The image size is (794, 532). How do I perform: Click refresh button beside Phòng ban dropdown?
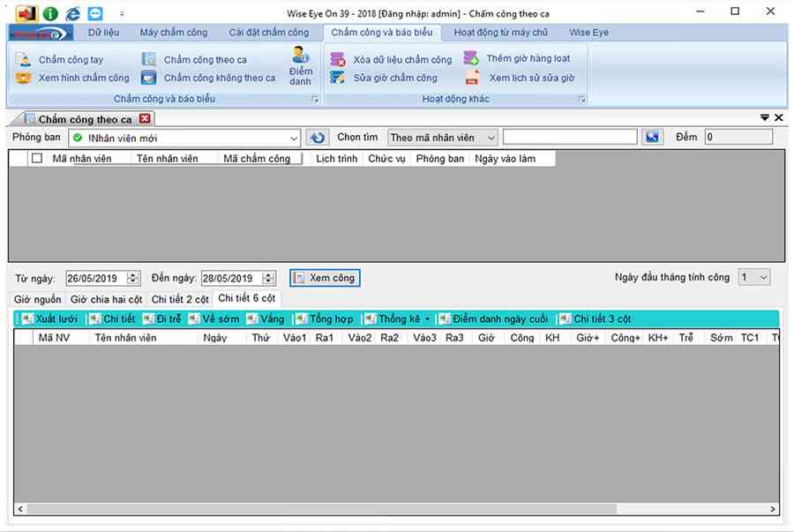(317, 138)
